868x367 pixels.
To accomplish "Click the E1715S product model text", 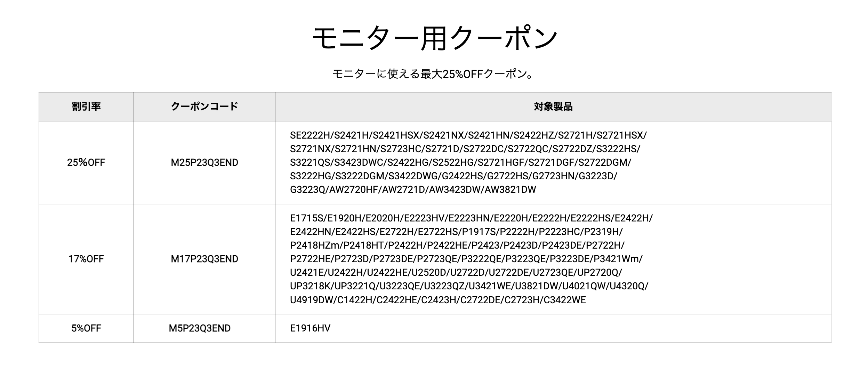I will [x=307, y=218].
